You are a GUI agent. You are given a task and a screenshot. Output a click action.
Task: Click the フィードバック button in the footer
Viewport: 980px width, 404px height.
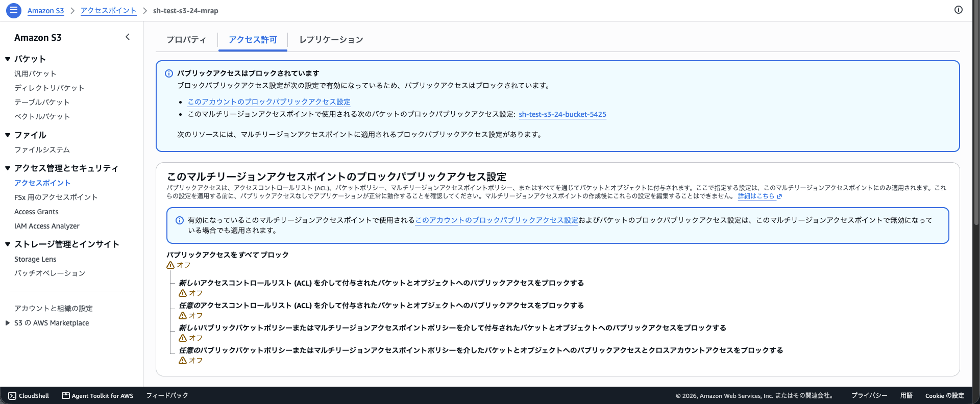[167, 395]
